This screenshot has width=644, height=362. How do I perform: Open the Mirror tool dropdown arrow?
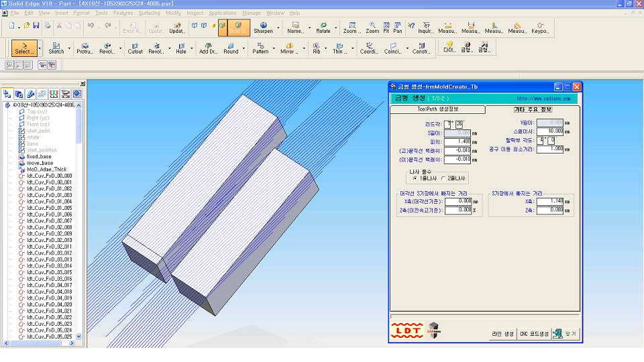point(305,48)
